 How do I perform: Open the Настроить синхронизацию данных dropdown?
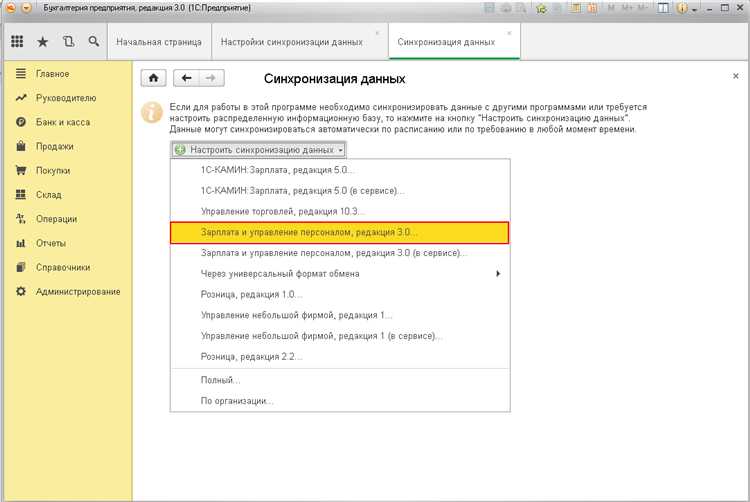coord(258,150)
